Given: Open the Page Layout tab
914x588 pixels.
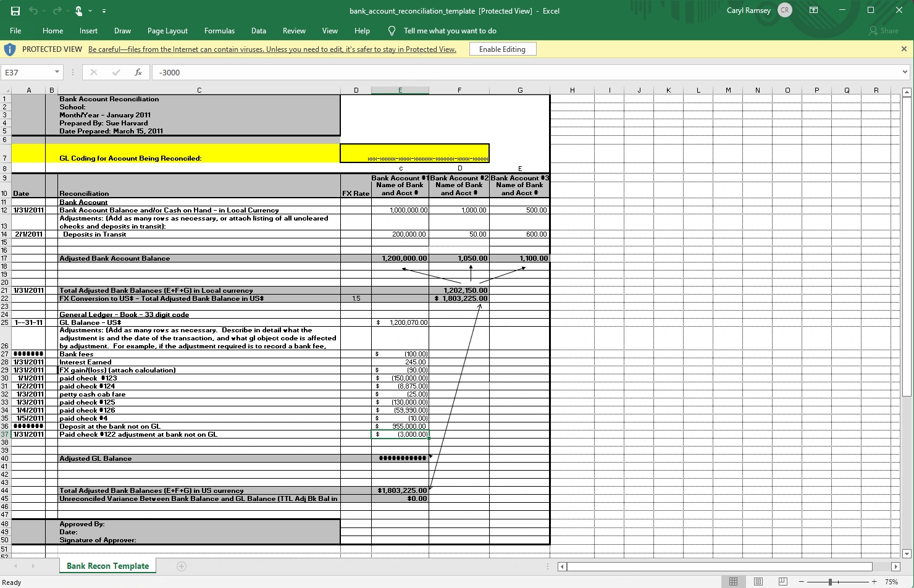Looking at the screenshot, I should [167, 31].
